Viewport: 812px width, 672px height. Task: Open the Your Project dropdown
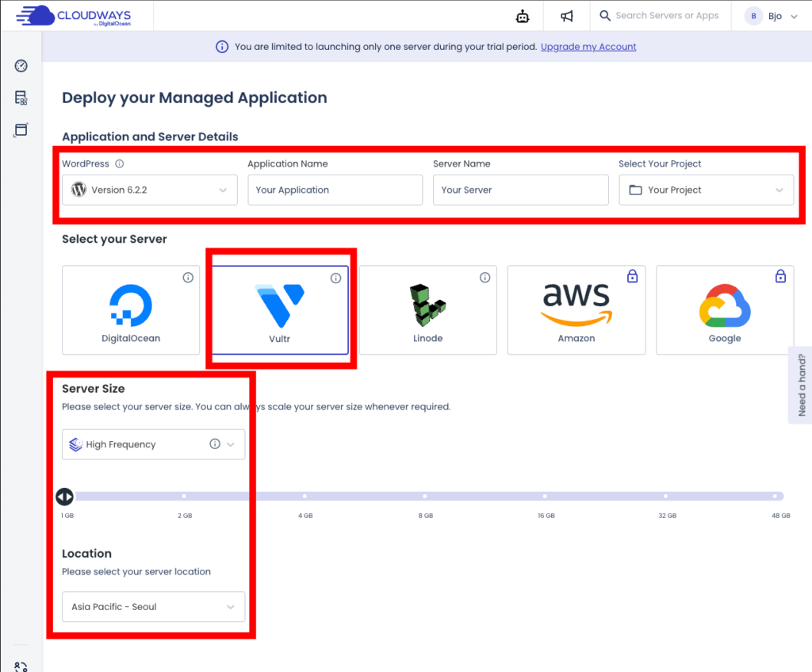(x=707, y=190)
